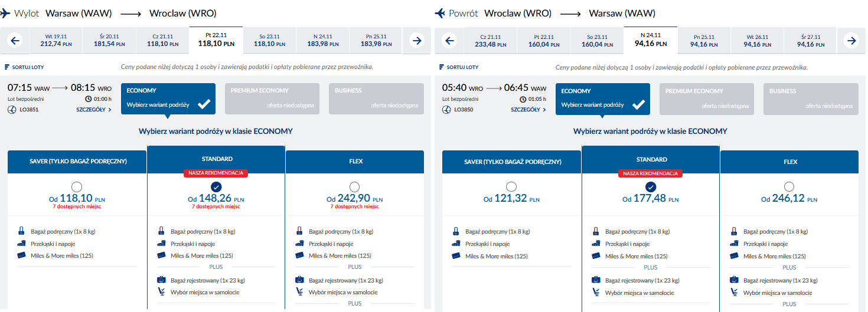Click the Miles & More card icon in return Flex column
The height and width of the screenshot is (312, 868).
click(x=734, y=256)
